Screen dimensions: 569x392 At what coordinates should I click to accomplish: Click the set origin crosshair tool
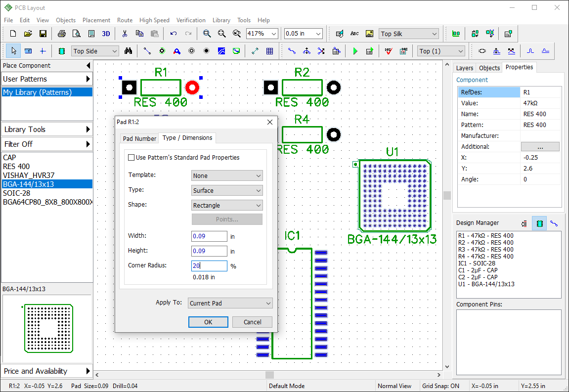click(x=43, y=51)
